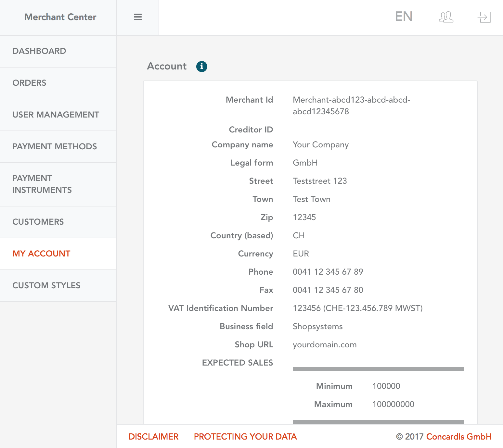Toggle the hamburger sidebar menu icon
This screenshot has width=503, height=448.
click(138, 17)
